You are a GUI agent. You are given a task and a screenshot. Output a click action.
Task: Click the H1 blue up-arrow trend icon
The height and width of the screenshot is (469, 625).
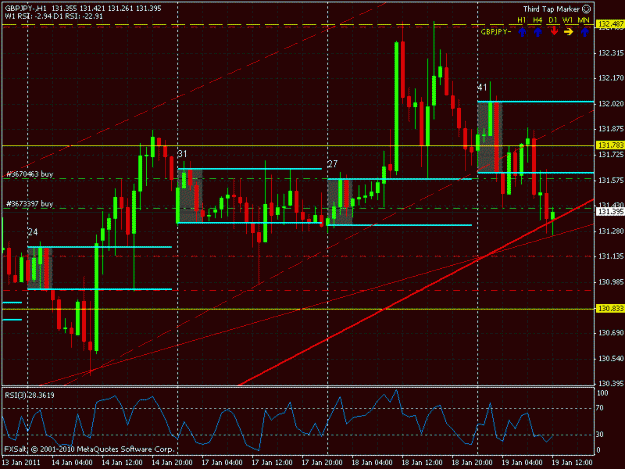coord(522,32)
